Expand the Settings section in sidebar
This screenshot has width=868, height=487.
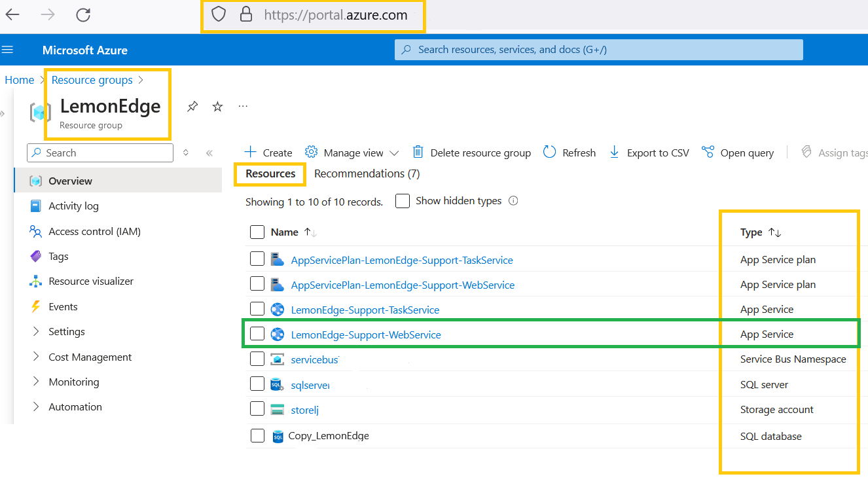point(36,332)
